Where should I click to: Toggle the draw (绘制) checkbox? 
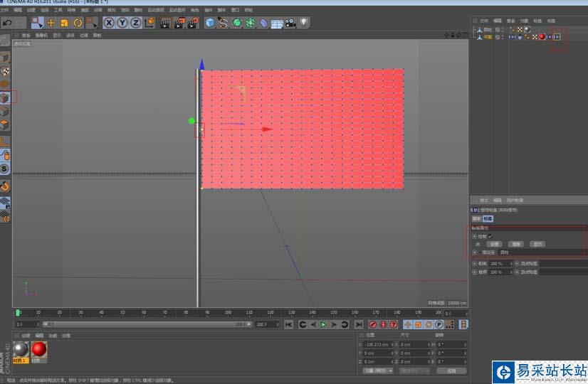pyautogui.click(x=490, y=236)
